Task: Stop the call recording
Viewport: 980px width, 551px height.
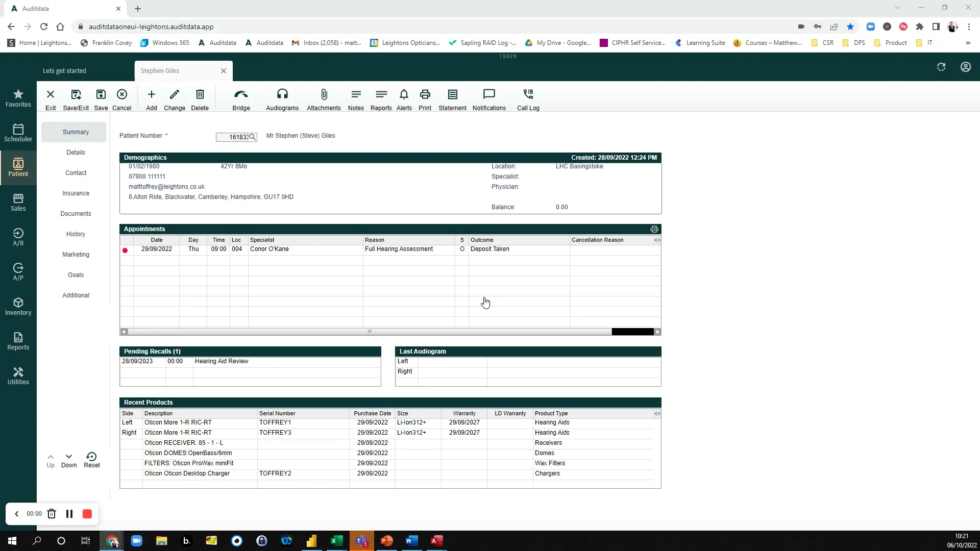Action: tap(87, 514)
